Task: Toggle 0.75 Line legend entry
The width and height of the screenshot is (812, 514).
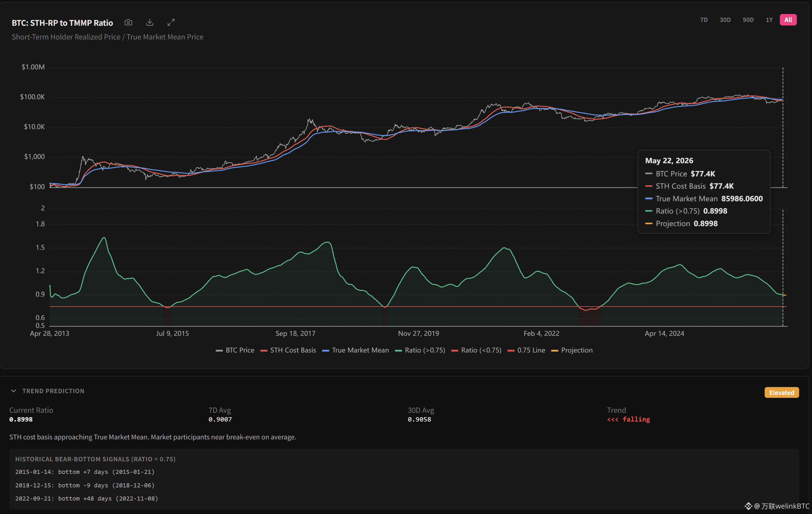Action: 526,350
